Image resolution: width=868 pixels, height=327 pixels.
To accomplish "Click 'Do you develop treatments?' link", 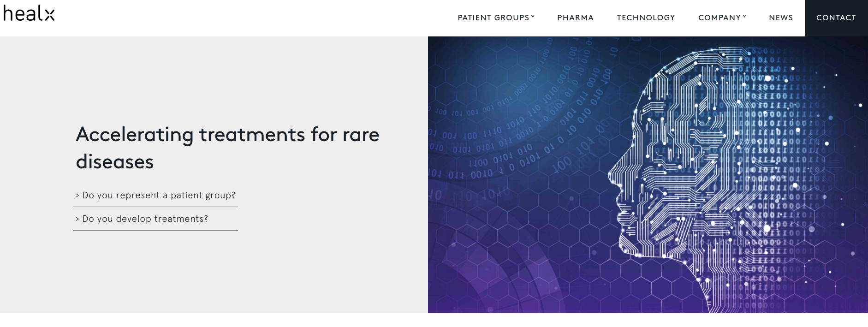I will tap(145, 219).
